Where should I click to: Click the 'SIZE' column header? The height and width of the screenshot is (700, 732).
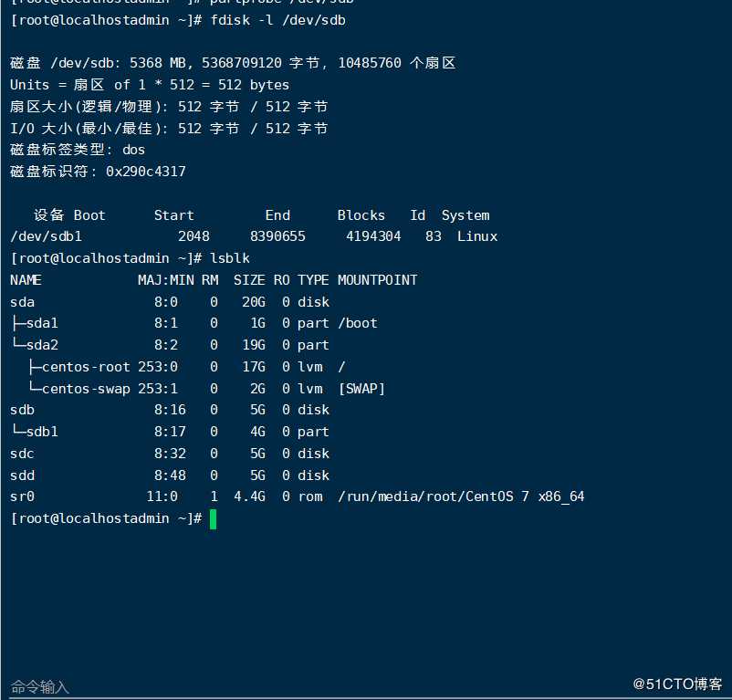pyautogui.click(x=250, y=280)
